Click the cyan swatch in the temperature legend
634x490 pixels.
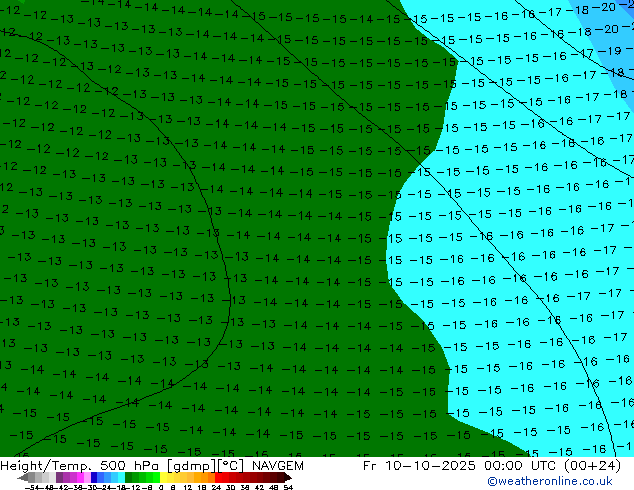coord(122,477)
